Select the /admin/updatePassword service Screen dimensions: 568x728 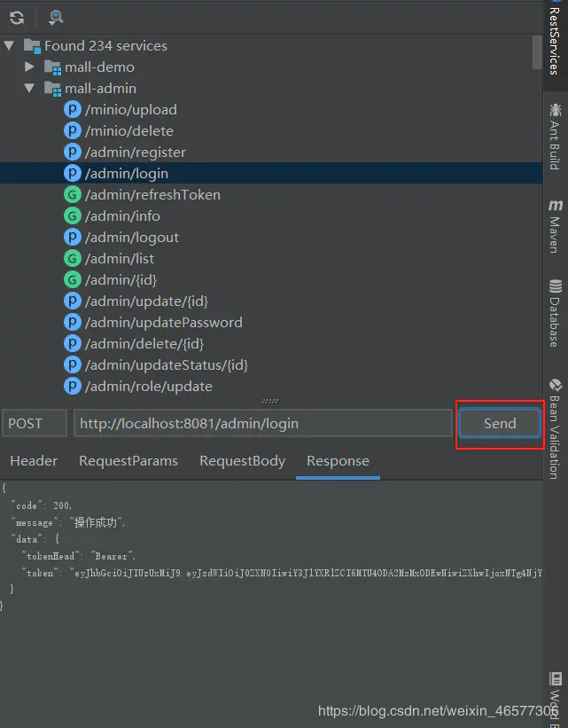pyautogui.click(x=163, y=323)
